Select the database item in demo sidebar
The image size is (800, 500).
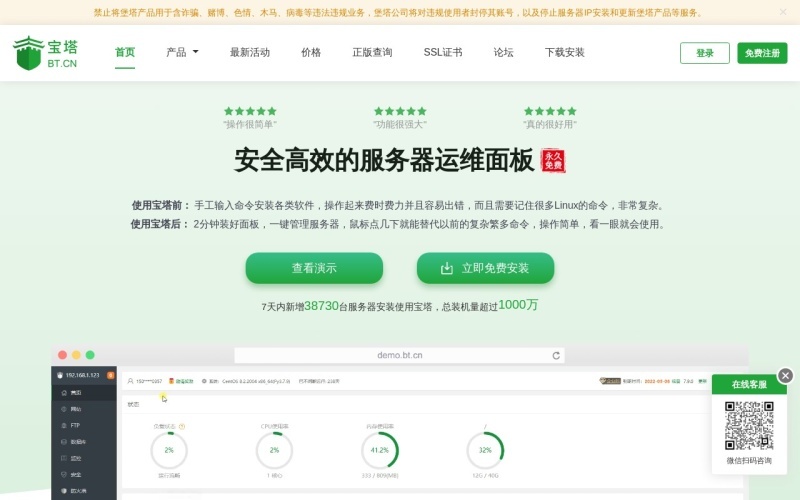click(84, 441)
